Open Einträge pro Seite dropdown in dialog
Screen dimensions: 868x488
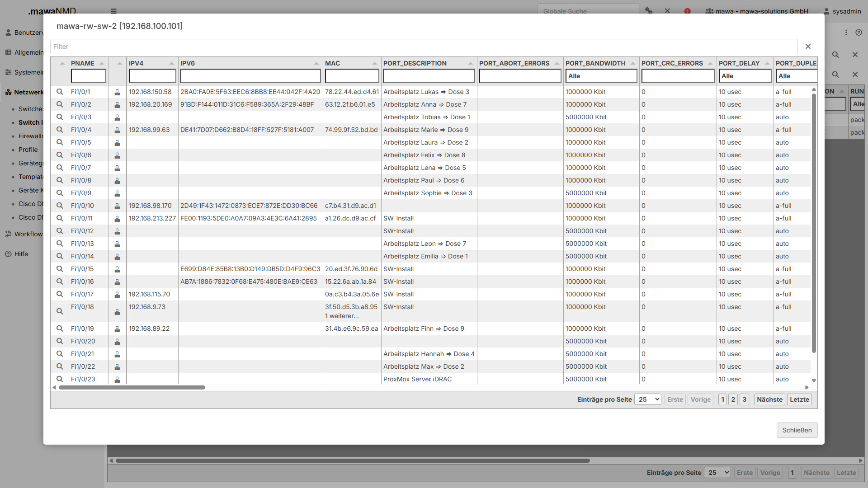647,399
